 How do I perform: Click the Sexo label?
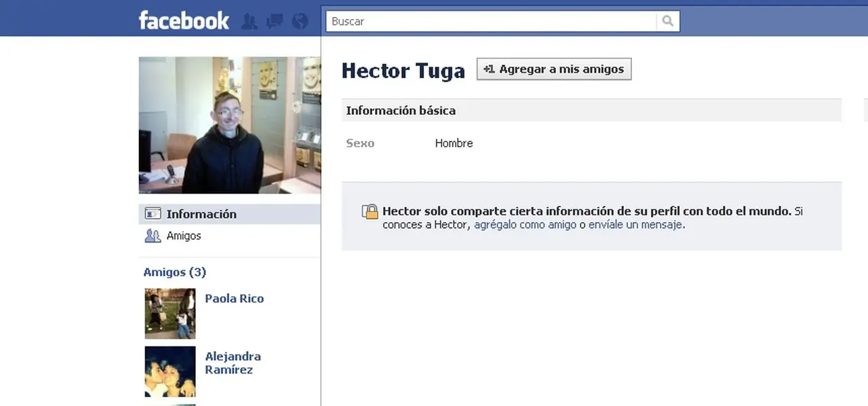click(360, 143)
